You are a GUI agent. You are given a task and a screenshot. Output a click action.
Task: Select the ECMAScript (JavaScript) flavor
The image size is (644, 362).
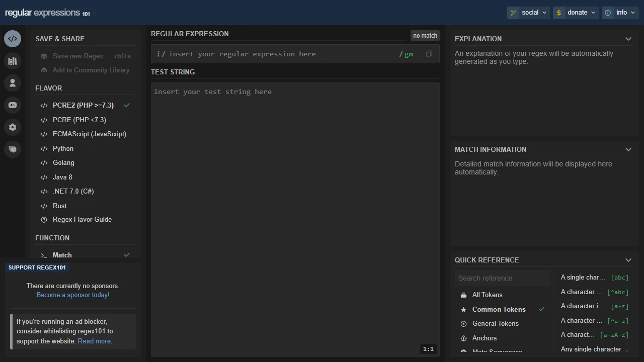[x=90, y=134]
